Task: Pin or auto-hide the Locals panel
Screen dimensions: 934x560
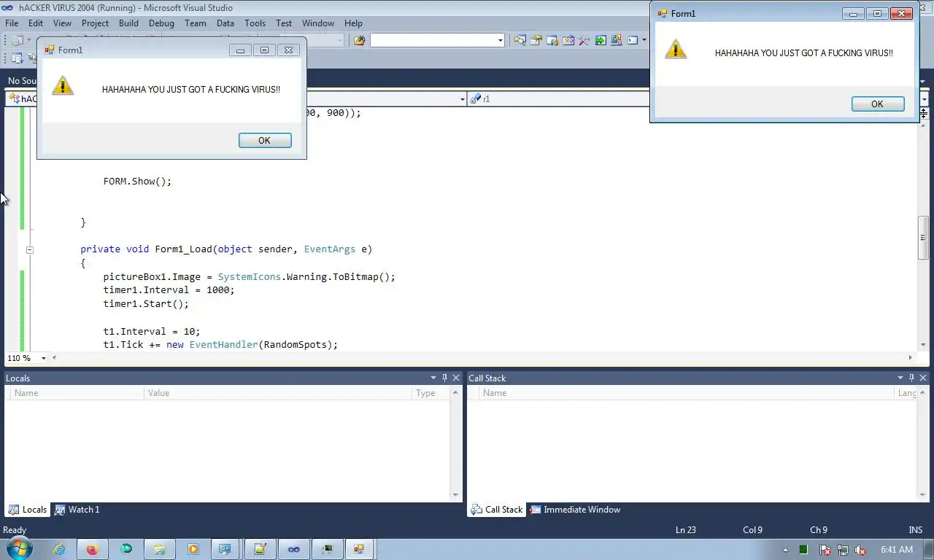Action: (x=444, y=378)
